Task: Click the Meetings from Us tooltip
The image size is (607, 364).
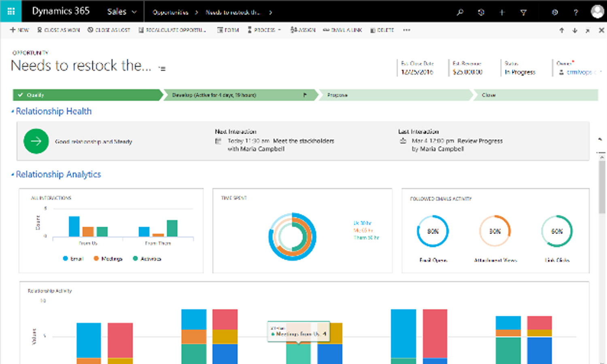Action: click(x=299, y=332)
